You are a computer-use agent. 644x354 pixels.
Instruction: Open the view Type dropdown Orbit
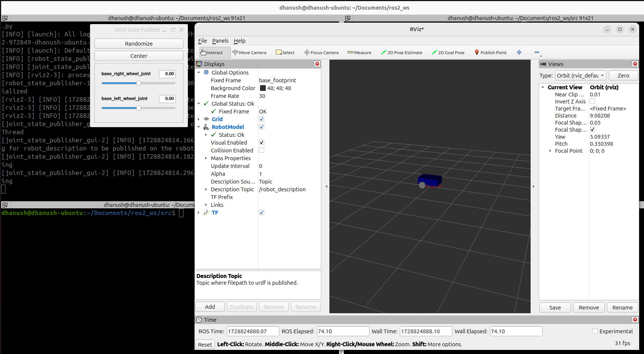pyautogui.click(x=581, y=75)
